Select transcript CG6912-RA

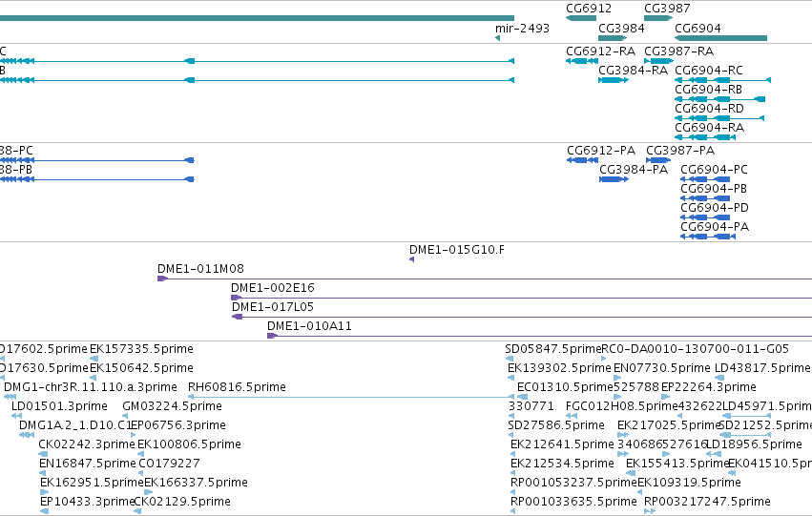pyautogui.click(x=582, y=61)
